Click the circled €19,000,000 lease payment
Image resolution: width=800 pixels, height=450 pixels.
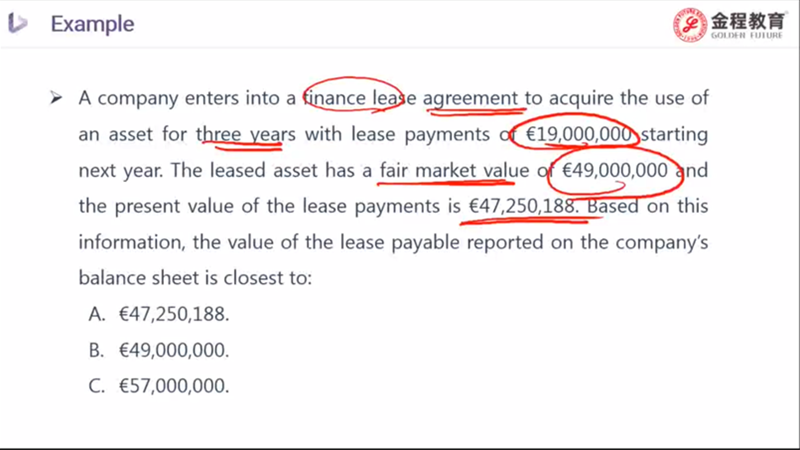point(579,134)
